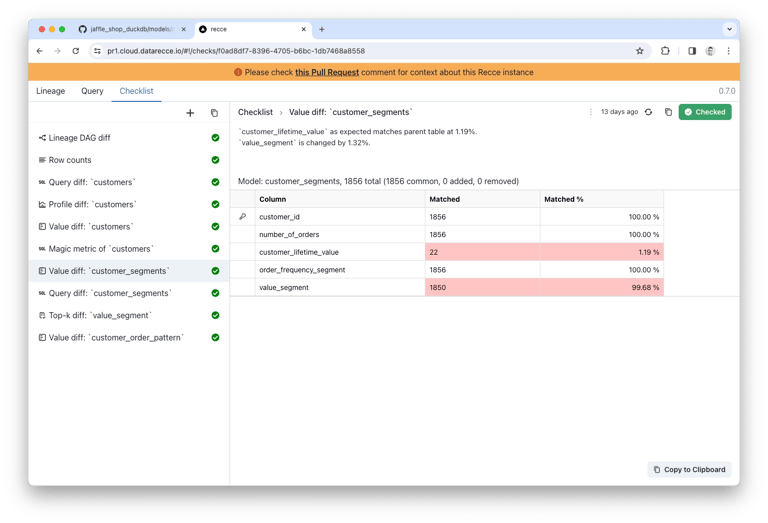Open Value diff customers check
The width and height of the screenshot is (768, 523).
(x=128, y=227)
